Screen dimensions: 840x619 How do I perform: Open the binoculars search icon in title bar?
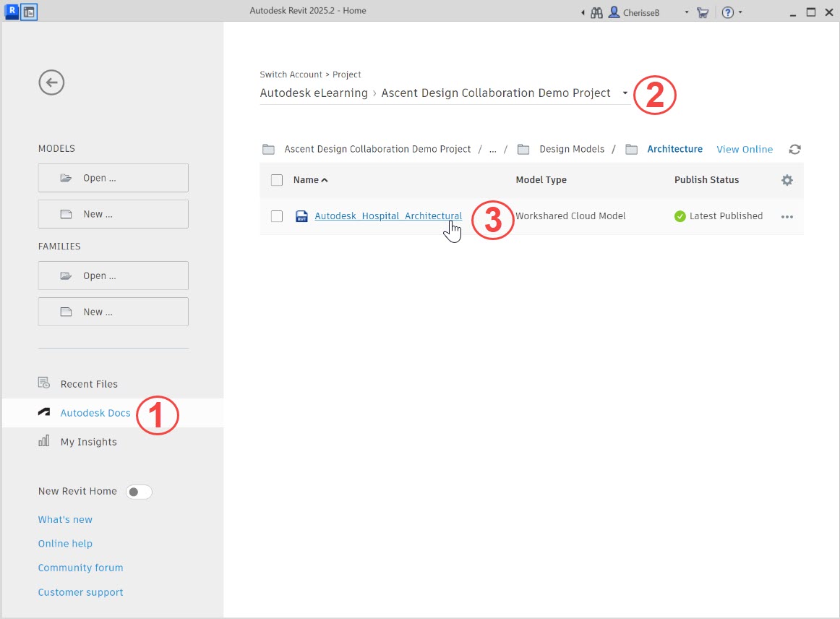pos(597,12)
